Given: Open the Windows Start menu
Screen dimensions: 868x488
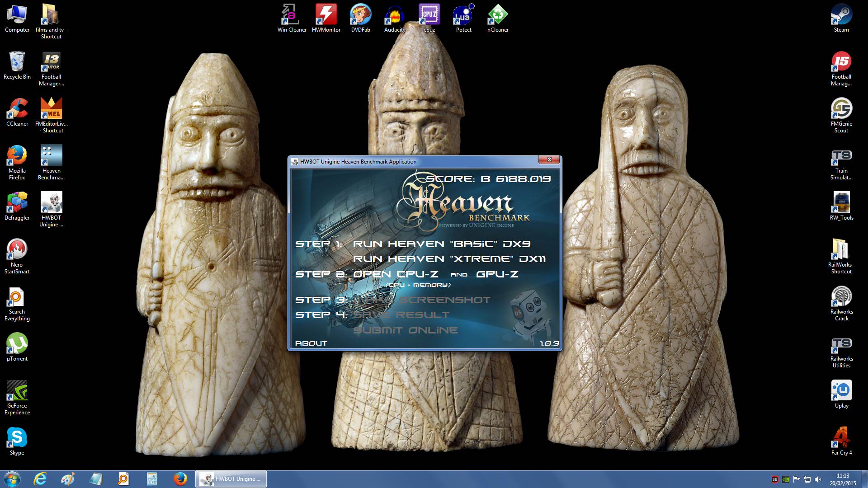Looking at the screenshot, I should coord(12,479).
